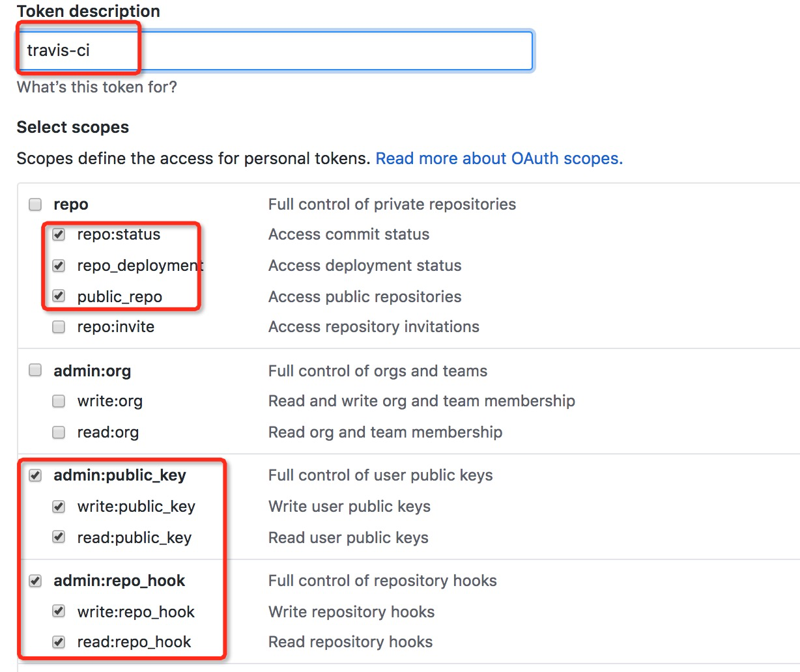Screen dimensions: 800x672
Task: Uncheck the read:public_key checkbox
Action: pyautogui.click(x=59, y=537)
